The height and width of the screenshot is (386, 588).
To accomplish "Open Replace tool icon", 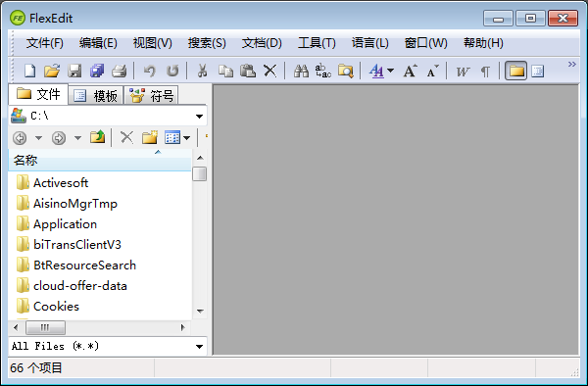I will pos(323,71).
